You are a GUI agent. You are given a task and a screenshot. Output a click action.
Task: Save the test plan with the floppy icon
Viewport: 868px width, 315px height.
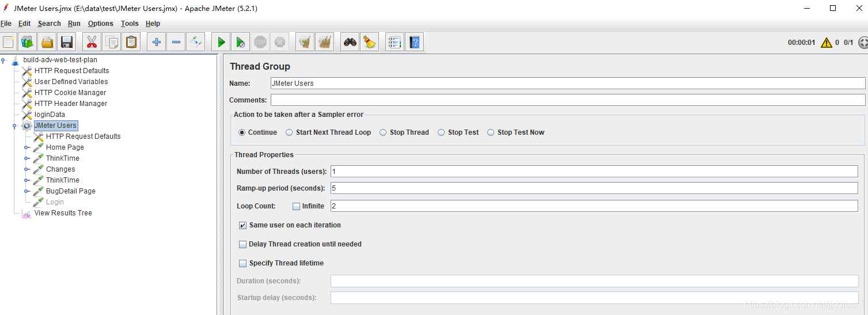pyautogui.click(x=67, y=42)
